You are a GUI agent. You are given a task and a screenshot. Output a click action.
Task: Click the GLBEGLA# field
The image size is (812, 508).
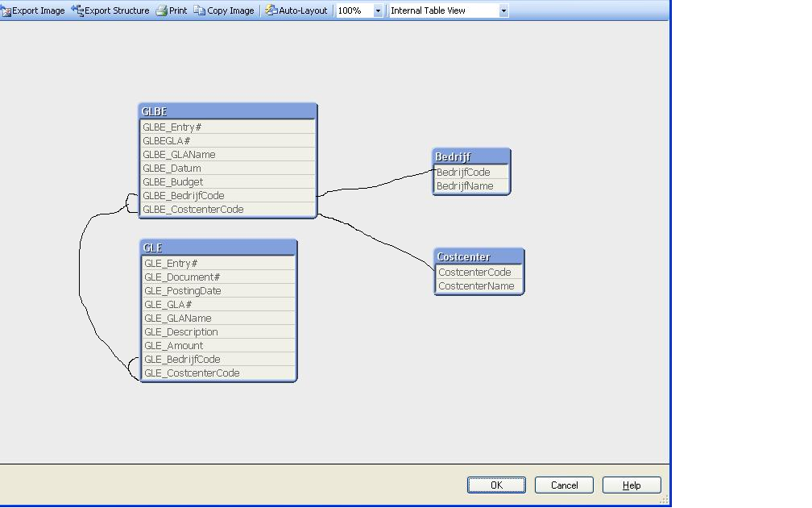point(228,140)
